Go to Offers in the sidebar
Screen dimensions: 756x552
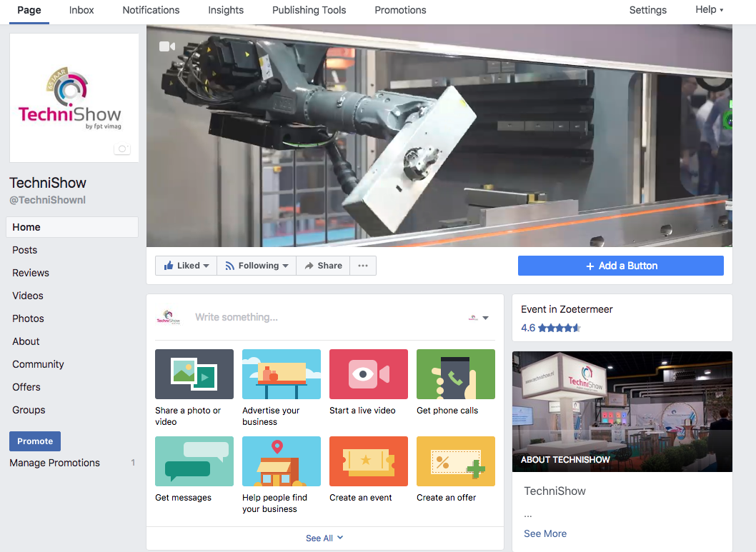click(x=26, y=387)
